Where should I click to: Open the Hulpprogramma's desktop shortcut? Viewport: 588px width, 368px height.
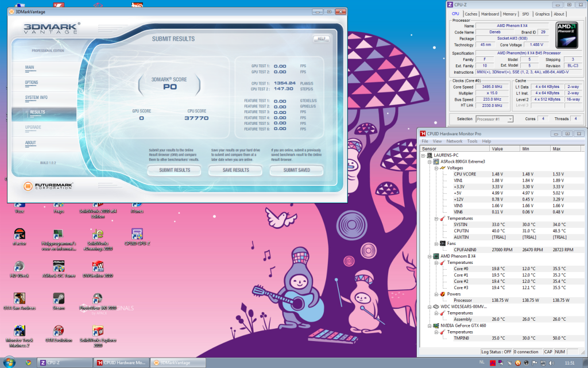pyautogui.click(x=59, y=240)
